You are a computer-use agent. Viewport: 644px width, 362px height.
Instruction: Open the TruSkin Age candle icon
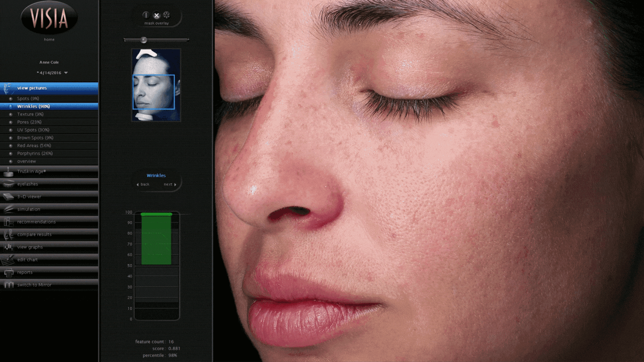tap(8, 172)
